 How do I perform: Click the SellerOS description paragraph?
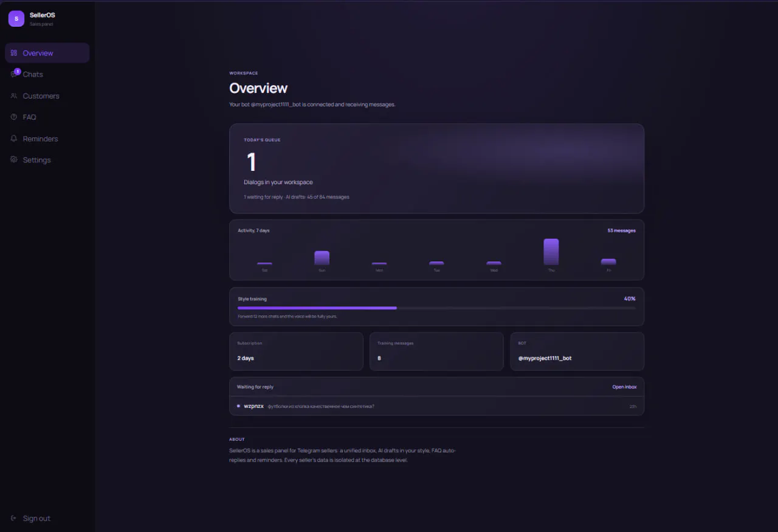pos(342,455)
